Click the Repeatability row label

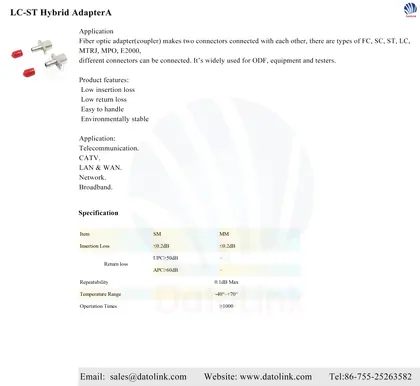click(94, 282)
